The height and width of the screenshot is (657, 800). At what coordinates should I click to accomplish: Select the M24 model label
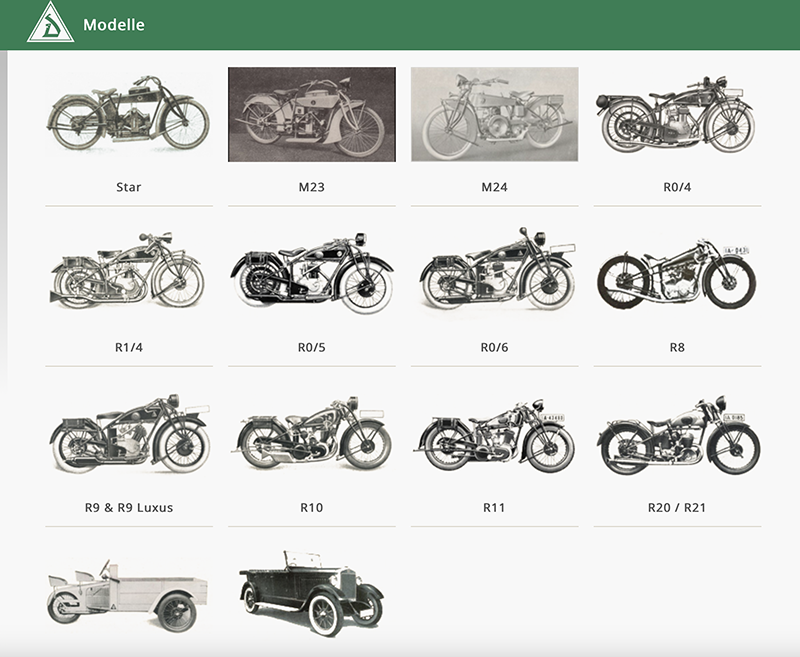pos(494,187)
